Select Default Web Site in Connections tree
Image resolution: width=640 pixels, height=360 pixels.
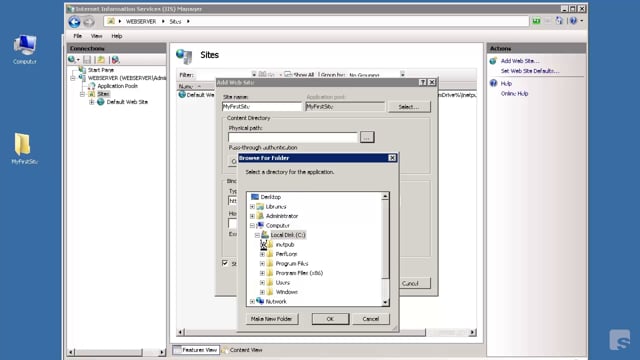(127, 102)
